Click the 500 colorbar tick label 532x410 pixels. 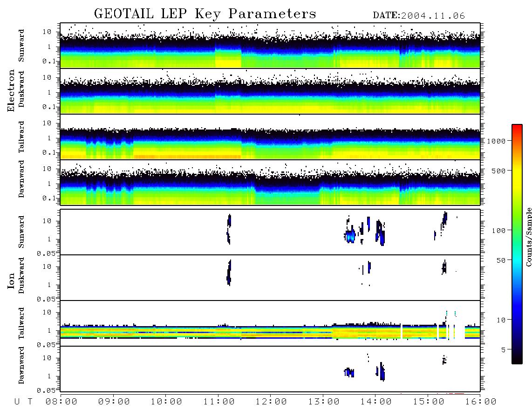pos(498,171)
